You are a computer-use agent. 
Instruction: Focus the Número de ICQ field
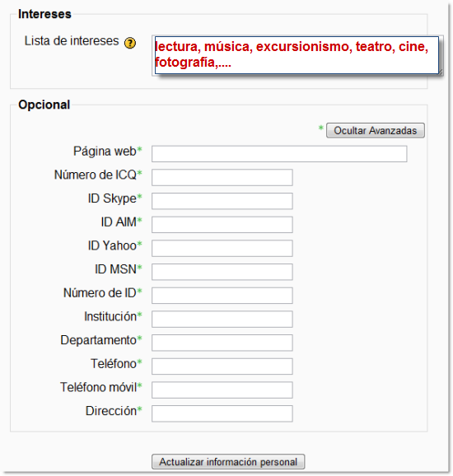(222, 178)
